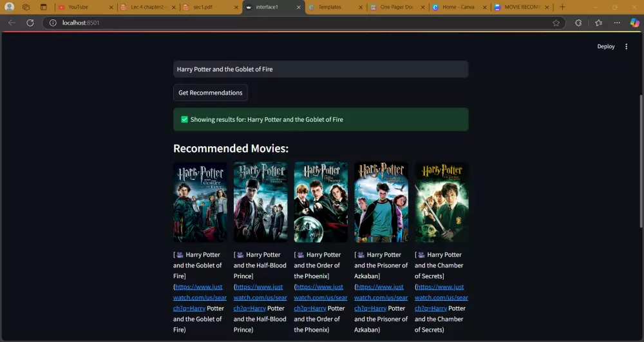
Task: Add page to favorites star icon
Action: [556, 23]
